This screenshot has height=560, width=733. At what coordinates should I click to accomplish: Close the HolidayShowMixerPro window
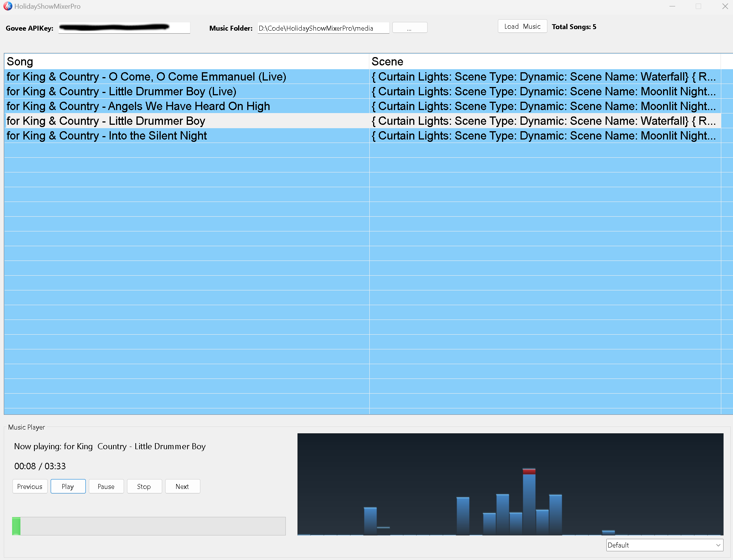[725, 6]
